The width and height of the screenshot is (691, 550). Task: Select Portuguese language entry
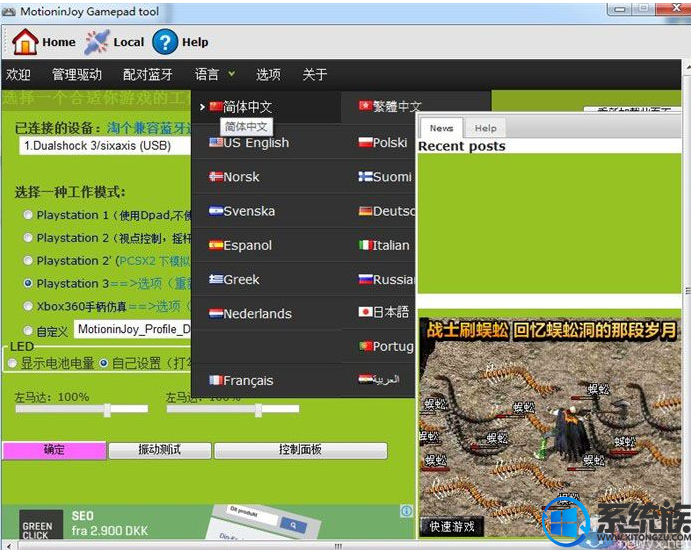tap(386, 346)
